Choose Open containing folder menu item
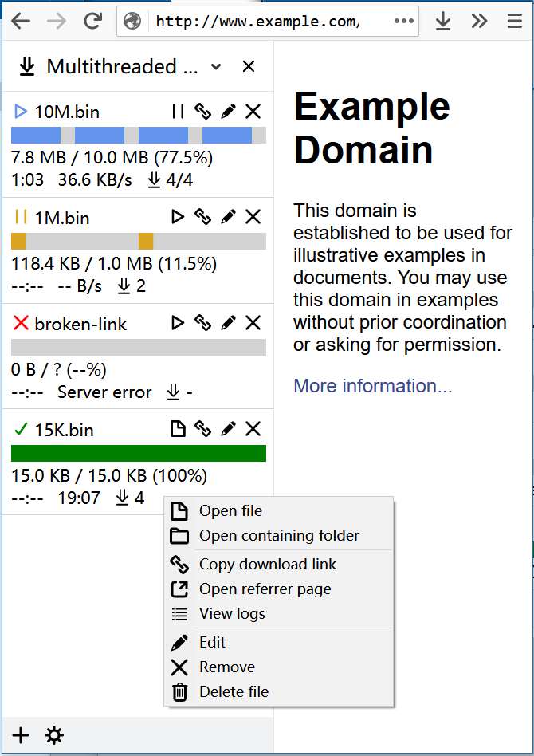This screenshot has width=534, height=756. point(279,535)
